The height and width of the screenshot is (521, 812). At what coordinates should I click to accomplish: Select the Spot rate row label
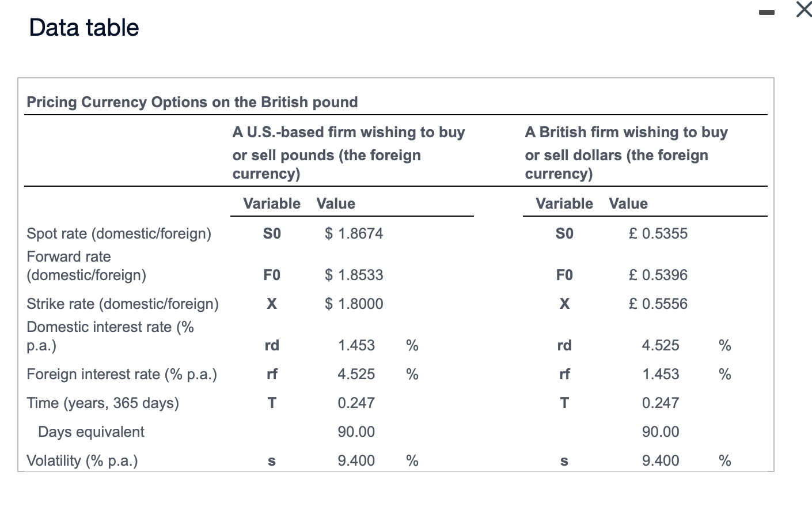[119, 233]
